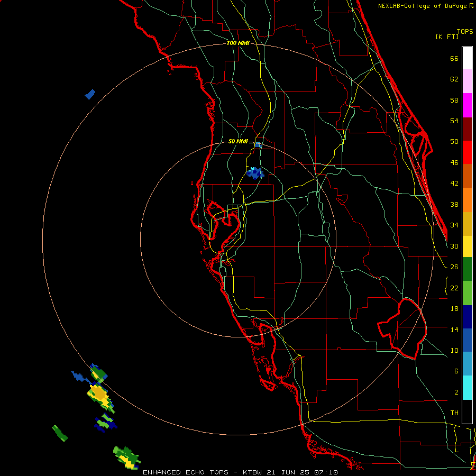The width and height of the screenshot is (476, 476).
Task: Click the "50 NMI" range ring label
Action: (238, 141)
